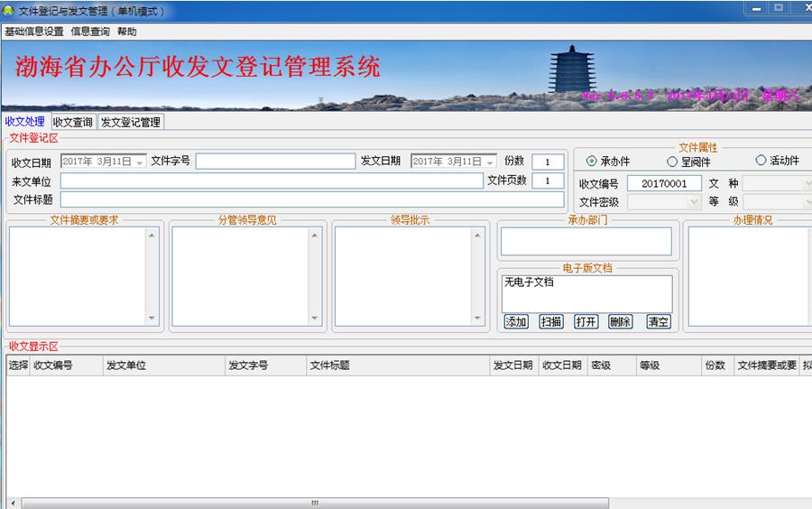This screenshot has width=812, height=509.
Task: Click scroll-up arrow in 领导批示 box
Action: coord(477,235)
